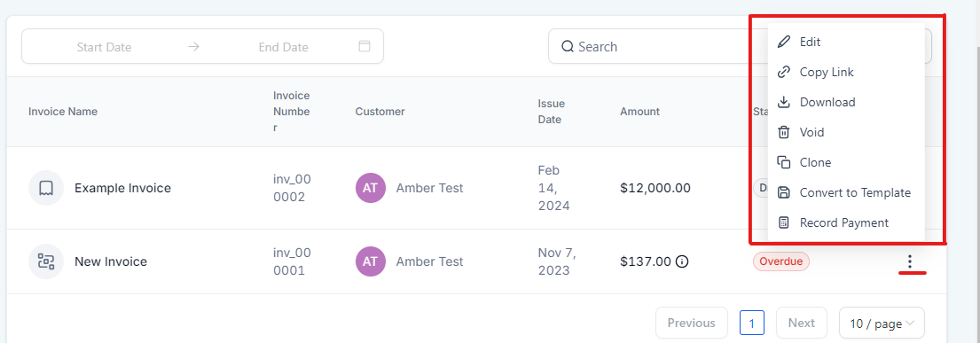The width and height of the screenshot is (980, 343).
Task: Click the Previous pagination button
Action: click(x=691, y=323)
